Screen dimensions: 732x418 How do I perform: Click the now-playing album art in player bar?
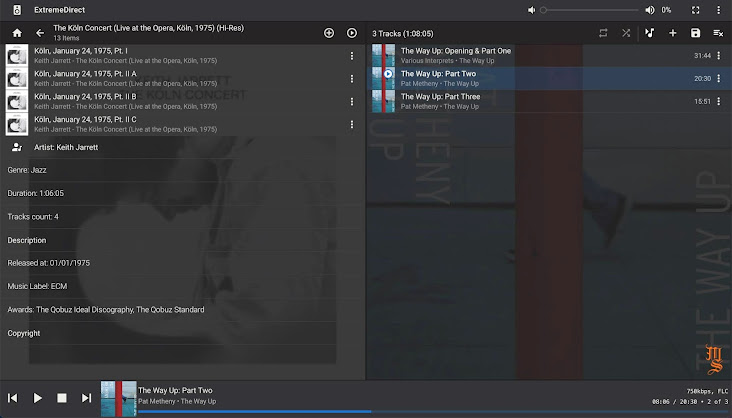(x=119, y=398)
